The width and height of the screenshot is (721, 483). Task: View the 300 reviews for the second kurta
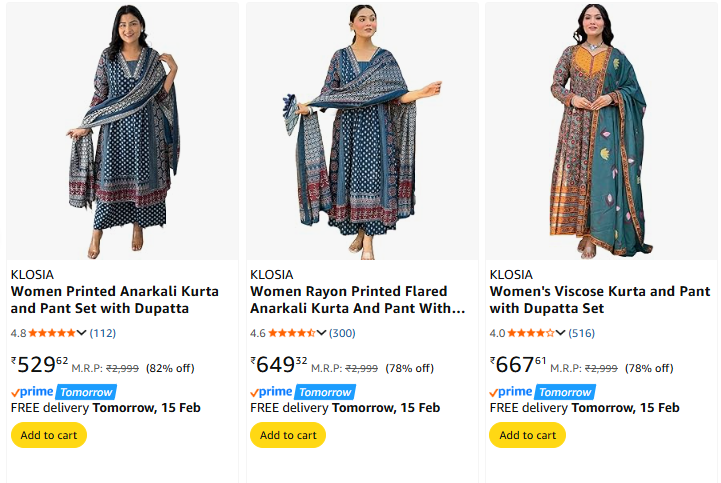[342, 333]
